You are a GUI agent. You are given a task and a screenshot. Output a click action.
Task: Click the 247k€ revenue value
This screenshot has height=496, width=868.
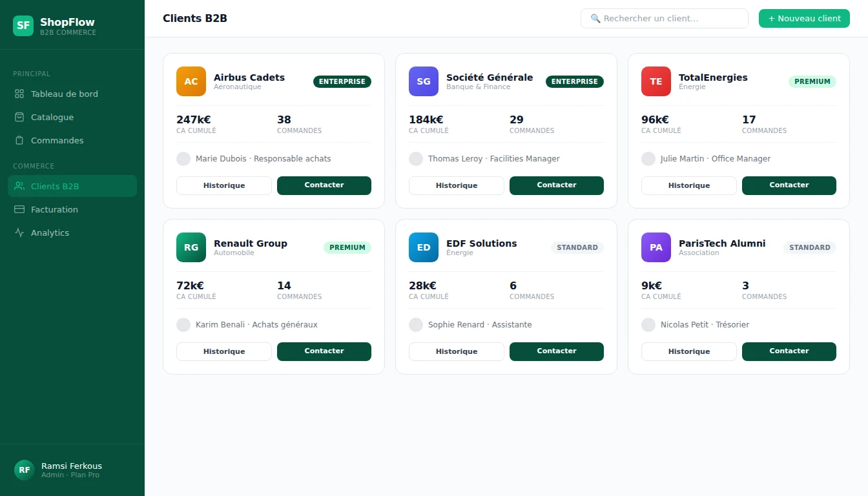click(x=194, y=119)
